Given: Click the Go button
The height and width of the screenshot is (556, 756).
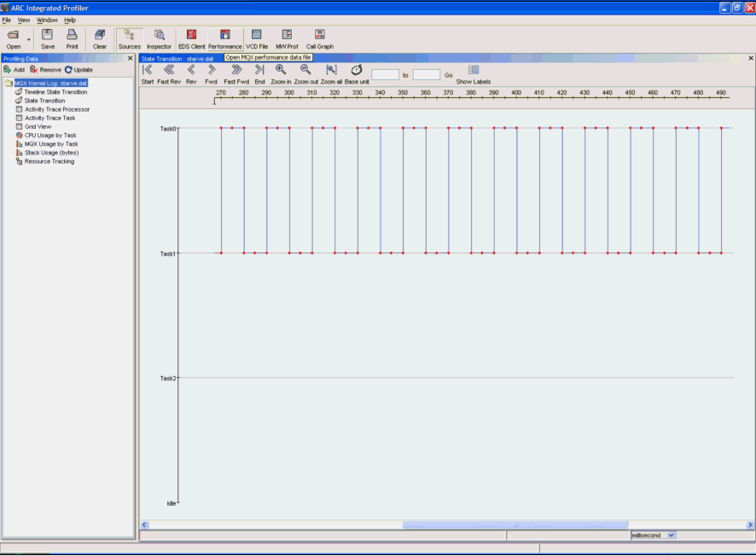Looking at the screenshot, I should click(x=449, y=75).
